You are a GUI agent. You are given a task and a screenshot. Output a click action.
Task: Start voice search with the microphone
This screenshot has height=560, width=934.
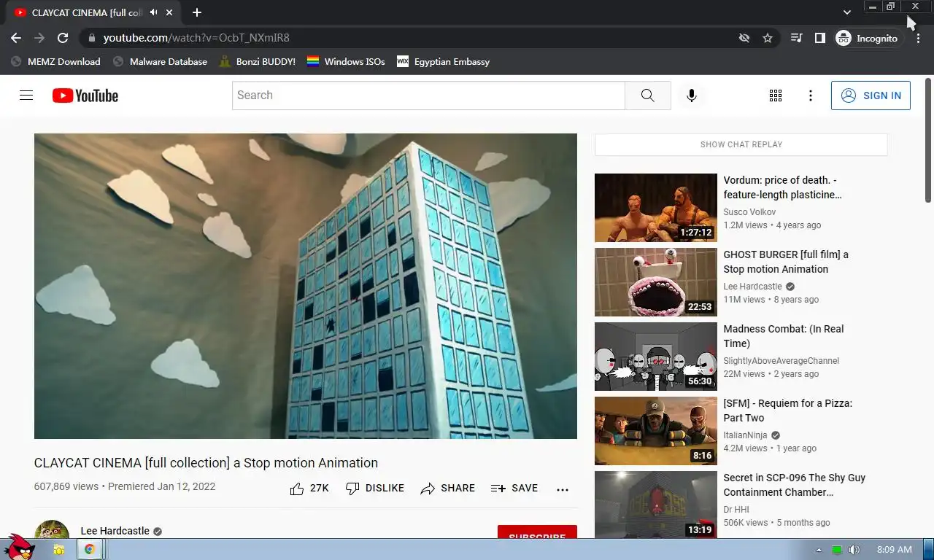[x=692, y=96]
